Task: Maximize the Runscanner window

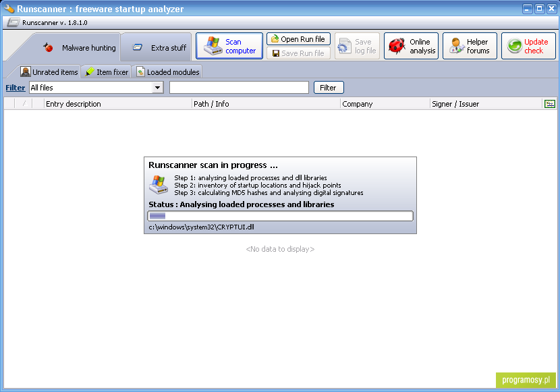Action: click(x=539, y=8)
